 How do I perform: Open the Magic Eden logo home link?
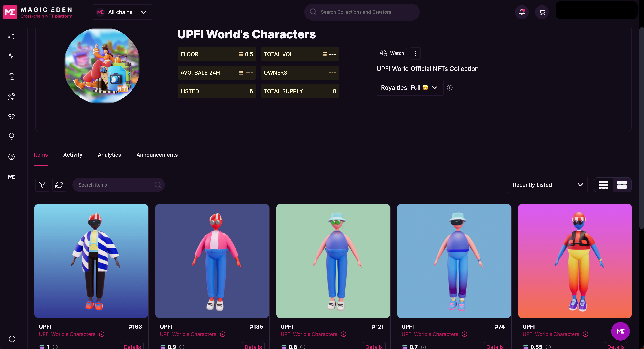[x=38, y=12]
